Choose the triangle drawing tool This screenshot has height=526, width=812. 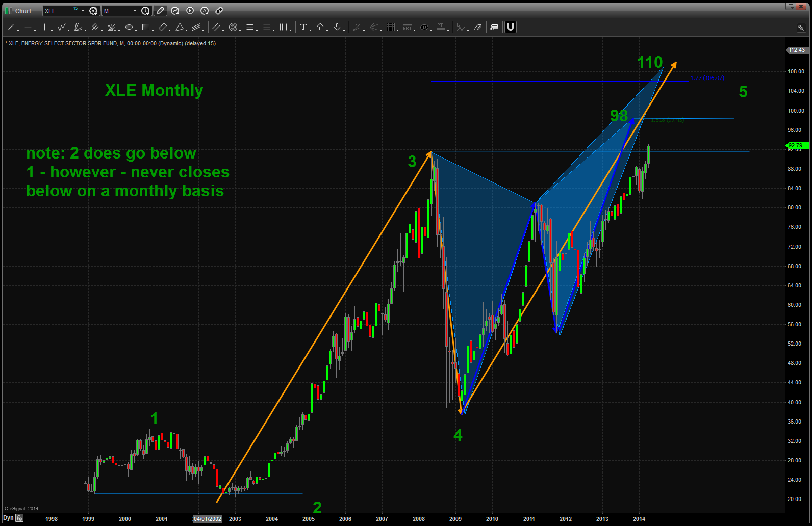(180, 27)
